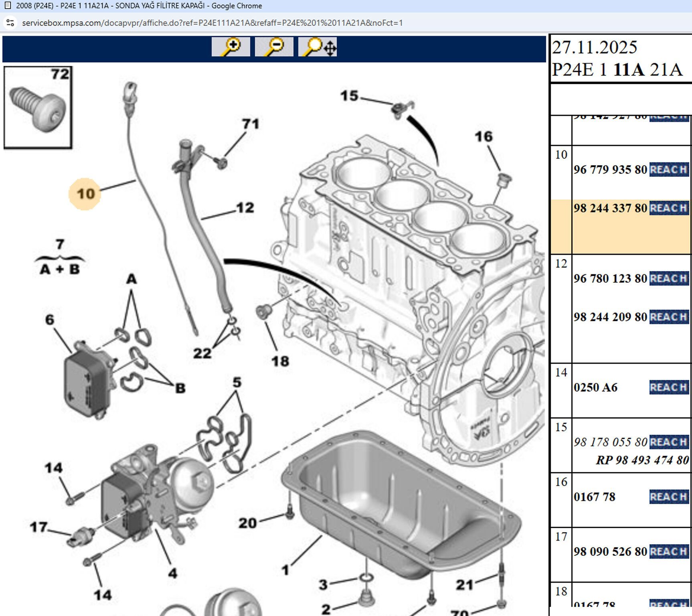Open REACH info for part 96 779 935 80
This screenshot has width=692, height=616.
coord(669,169)
